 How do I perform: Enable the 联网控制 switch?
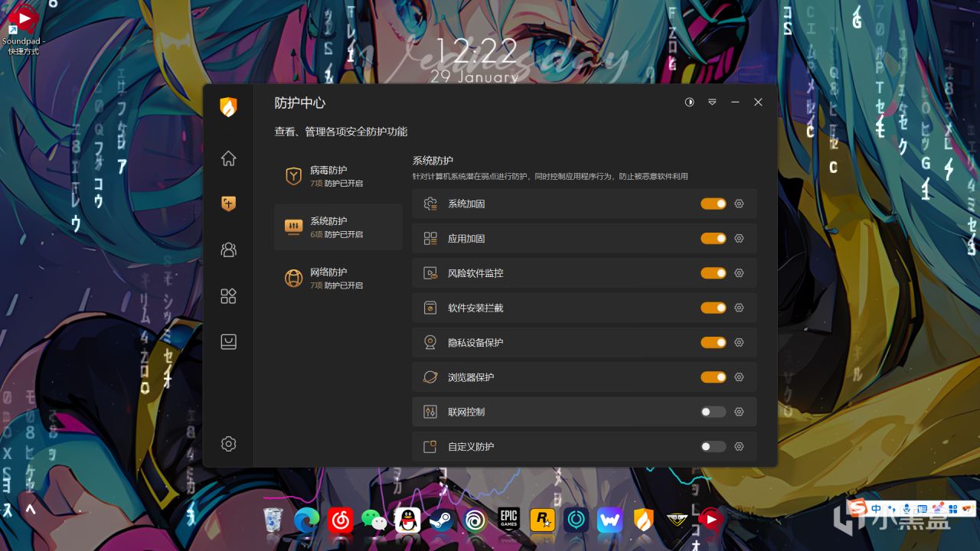[x=714, y=412]
